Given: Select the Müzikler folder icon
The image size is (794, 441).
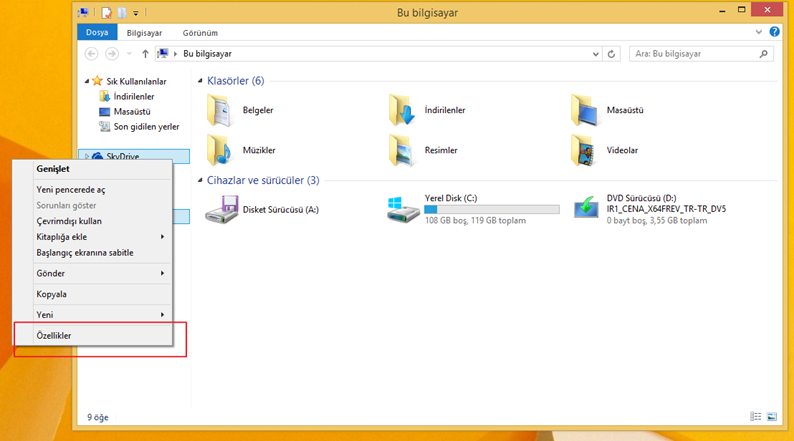Looking at the screenshot, I should (x=219, y=150).
